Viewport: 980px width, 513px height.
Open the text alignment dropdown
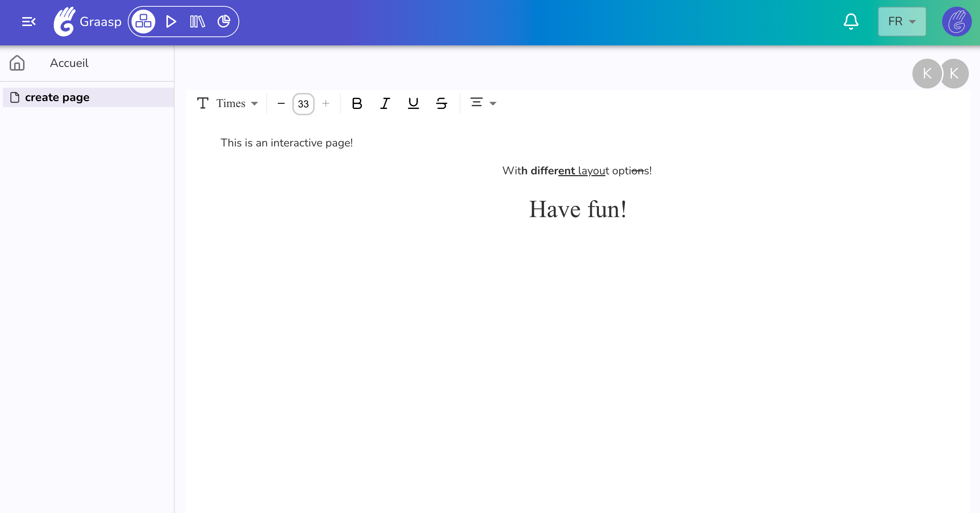[483, 103]
